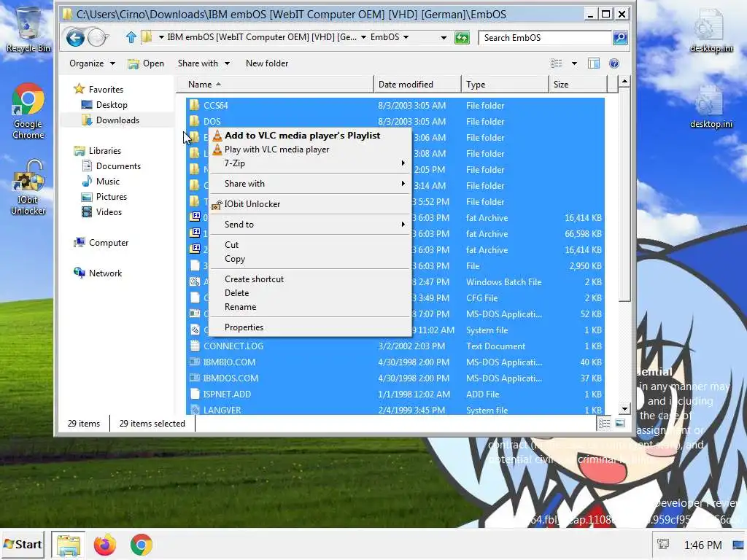Choose Add to VLC media player's Playlist
Viewport: 747px width, 560px height.
[x=310, y=135]
